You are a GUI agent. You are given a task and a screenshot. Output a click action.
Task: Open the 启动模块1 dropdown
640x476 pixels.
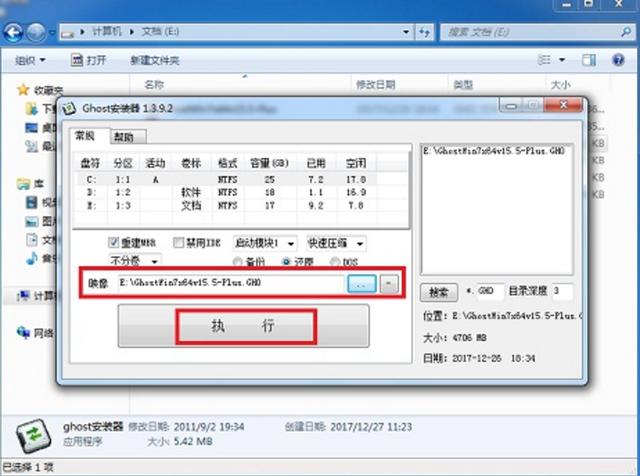pos(265,244)
